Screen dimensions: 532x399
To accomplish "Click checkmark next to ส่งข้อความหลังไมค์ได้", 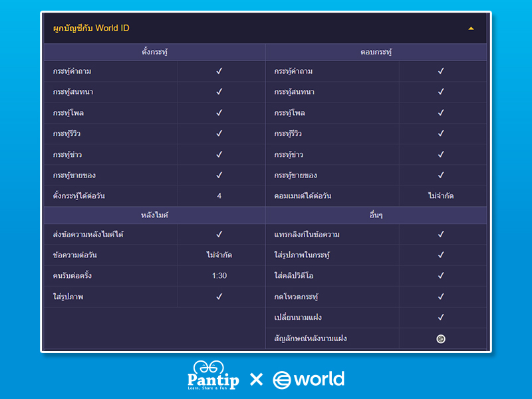I will coord(219,234).
